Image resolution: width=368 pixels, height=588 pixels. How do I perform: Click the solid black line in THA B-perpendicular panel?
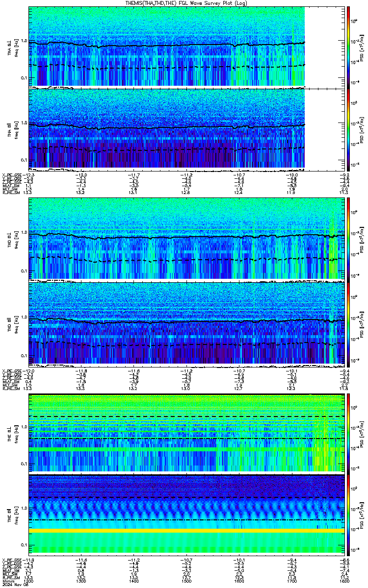pos(167,45)
